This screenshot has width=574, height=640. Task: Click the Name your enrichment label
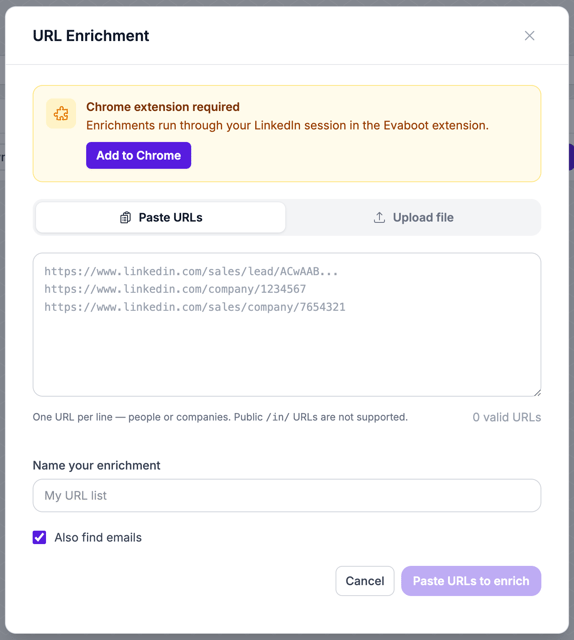point(96,465)
